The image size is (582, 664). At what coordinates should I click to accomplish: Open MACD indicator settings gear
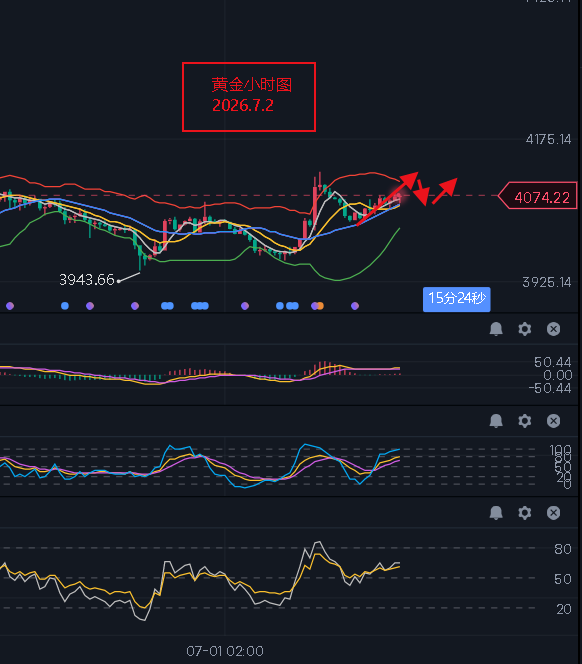click(x=525, y=329)
